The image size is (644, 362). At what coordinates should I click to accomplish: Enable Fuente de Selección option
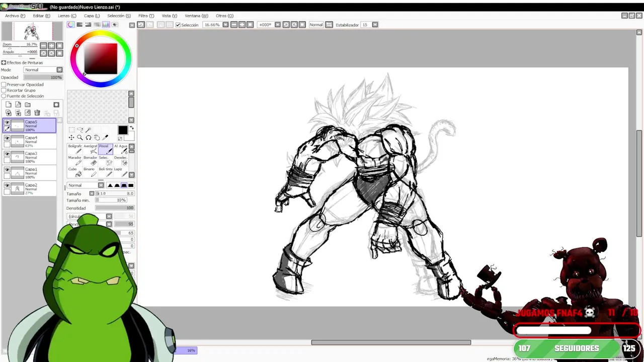pos(4,96)
